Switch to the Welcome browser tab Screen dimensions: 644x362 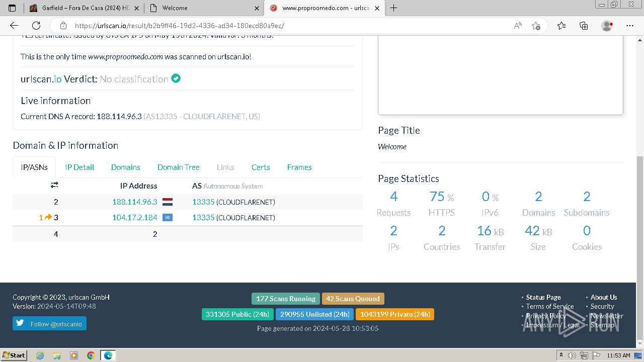(x=204, y=8)
